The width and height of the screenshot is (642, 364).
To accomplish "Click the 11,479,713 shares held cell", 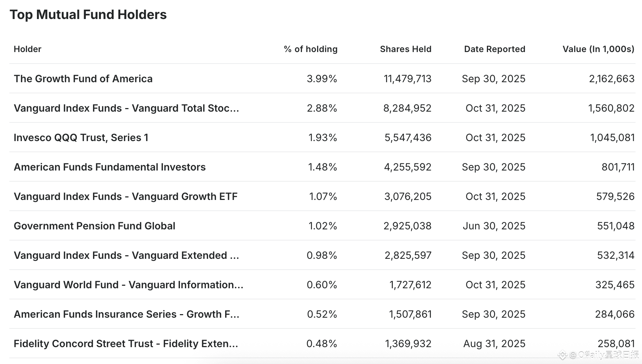I will (x=407, y=79).
